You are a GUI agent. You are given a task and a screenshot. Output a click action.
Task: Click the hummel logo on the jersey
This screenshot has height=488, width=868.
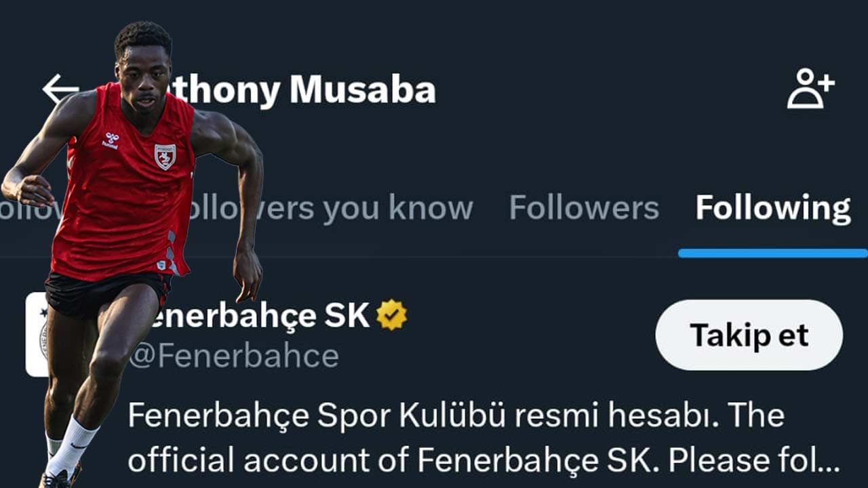click(x=111, y=141)
